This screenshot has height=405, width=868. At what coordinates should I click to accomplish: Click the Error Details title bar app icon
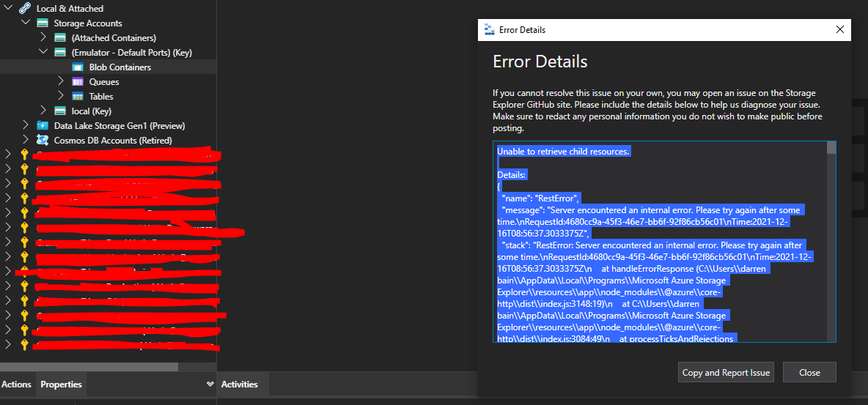[489, 30]
